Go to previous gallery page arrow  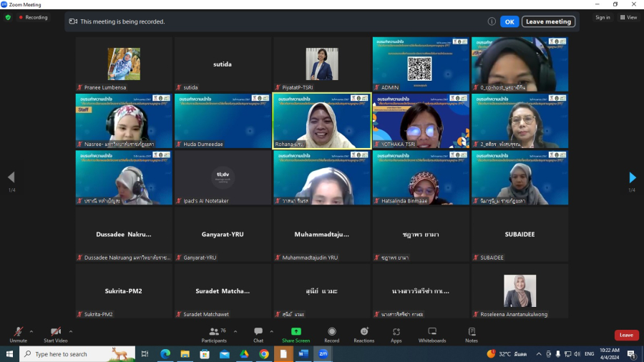pos(11,177)
